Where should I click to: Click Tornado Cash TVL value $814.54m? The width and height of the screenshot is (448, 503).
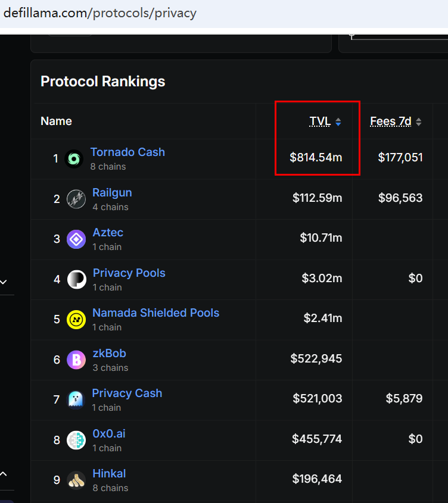316,158
